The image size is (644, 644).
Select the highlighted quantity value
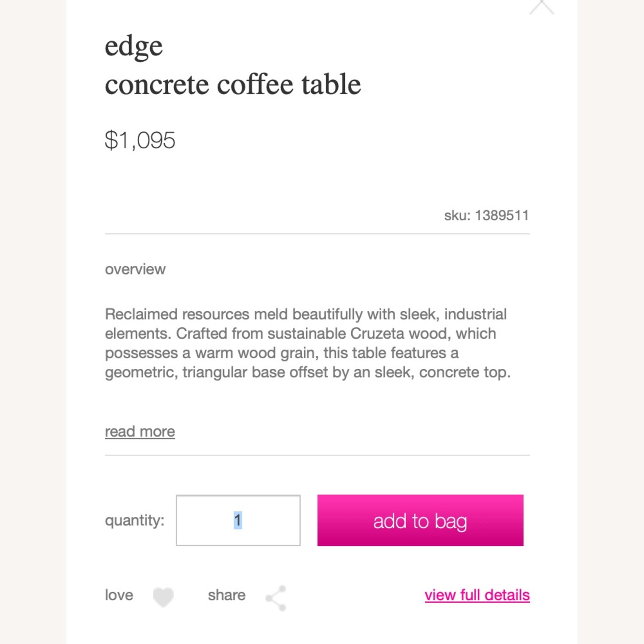[x=238, y=521]
